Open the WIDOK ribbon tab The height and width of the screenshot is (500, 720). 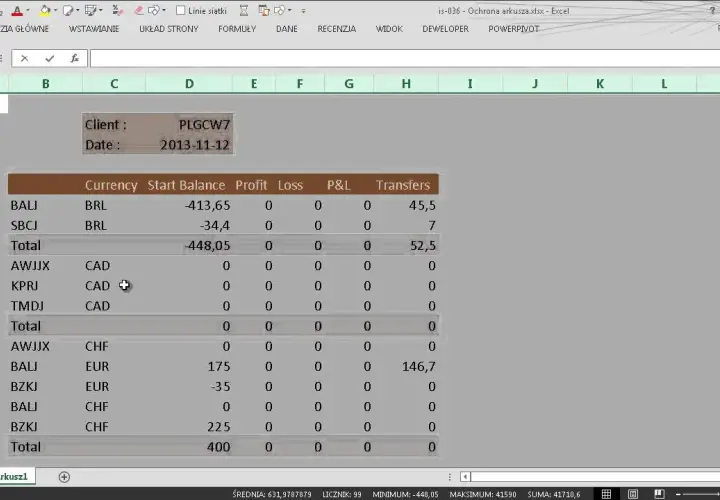(389, 28)
